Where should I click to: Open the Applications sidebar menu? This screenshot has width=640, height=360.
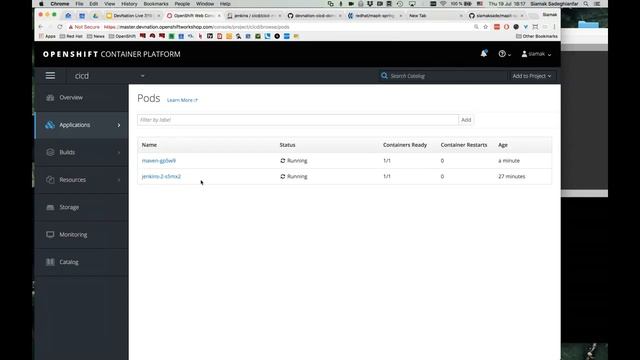pos(82,125)
